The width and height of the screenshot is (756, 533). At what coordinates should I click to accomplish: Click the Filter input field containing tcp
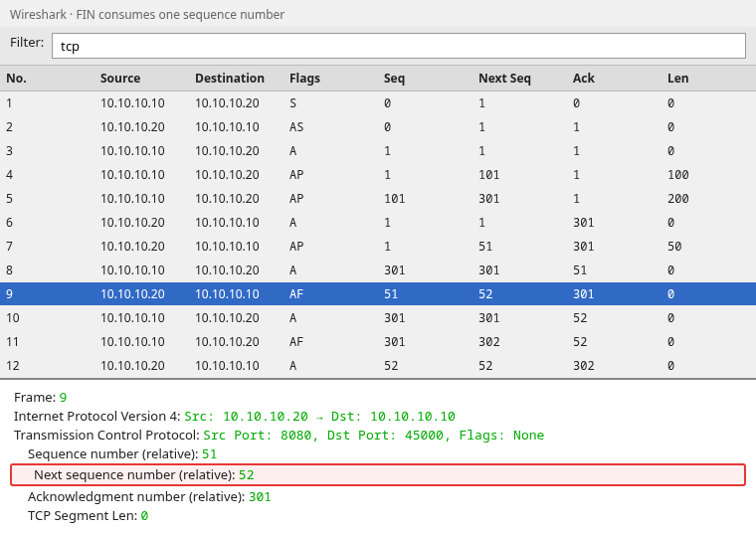[399, 46]
